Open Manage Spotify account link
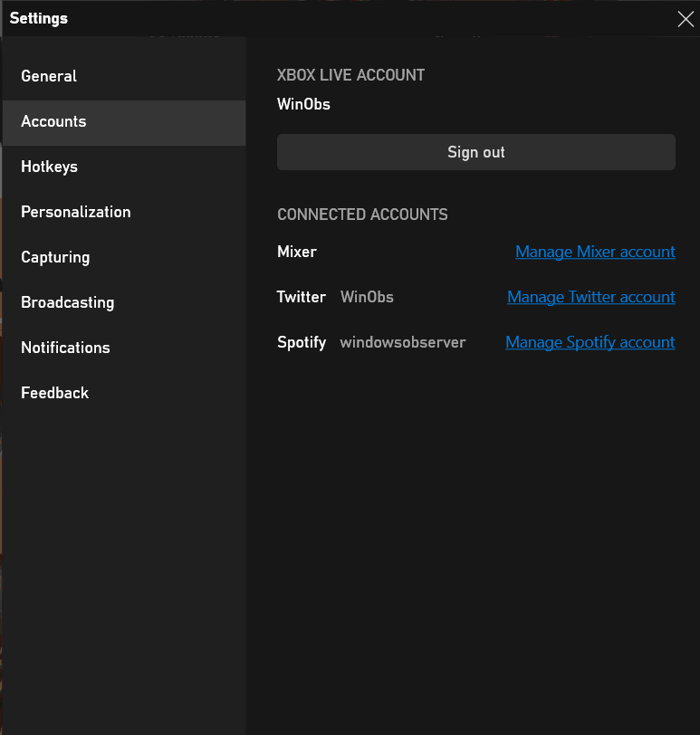The width and height of the screenshot is (700, 735). 590,342
